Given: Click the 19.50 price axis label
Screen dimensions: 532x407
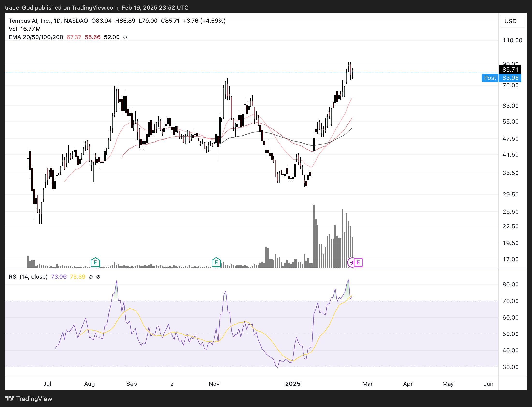Looking at the screenshot, I should coord(511,243).
